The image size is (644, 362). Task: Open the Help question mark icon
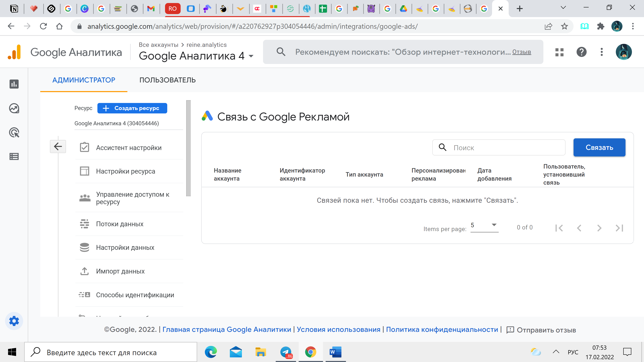tap(581, 52)
